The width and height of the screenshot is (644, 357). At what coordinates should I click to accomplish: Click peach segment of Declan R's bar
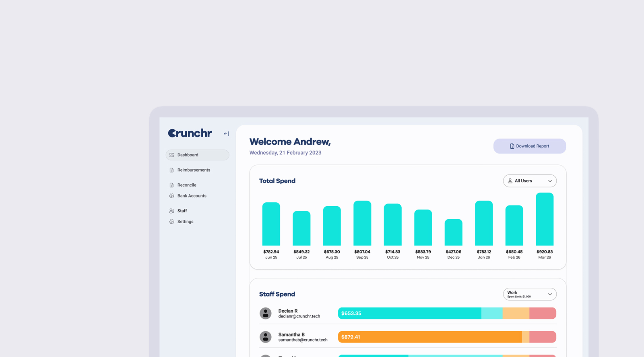pyautogui.click(x=516, y=313)
